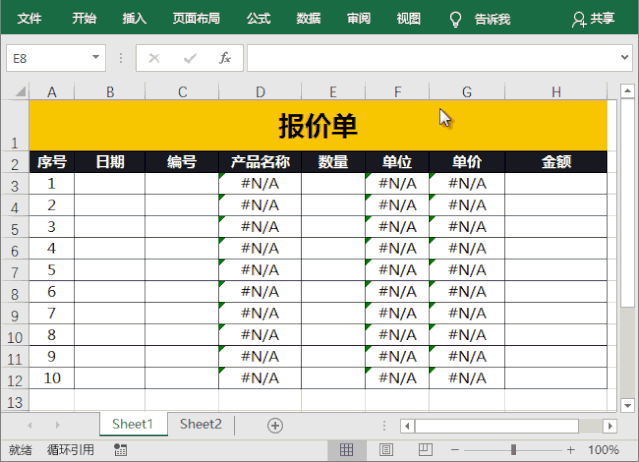Click the macro record status bar icon

(120, 450)
